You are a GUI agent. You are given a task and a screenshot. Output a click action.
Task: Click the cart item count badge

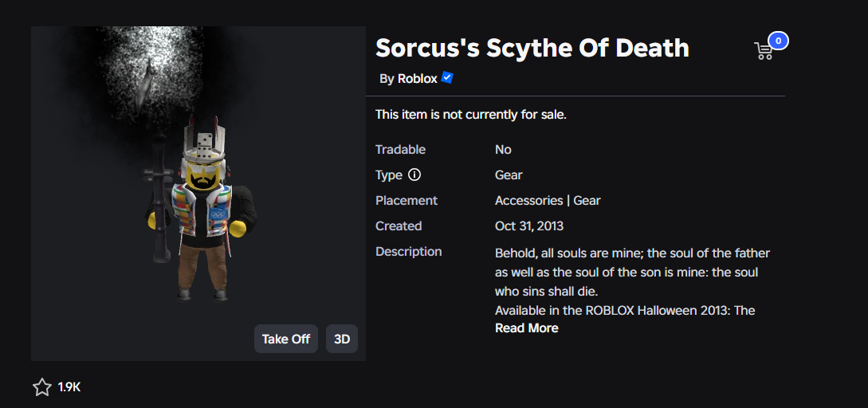(x=778, y=41)
